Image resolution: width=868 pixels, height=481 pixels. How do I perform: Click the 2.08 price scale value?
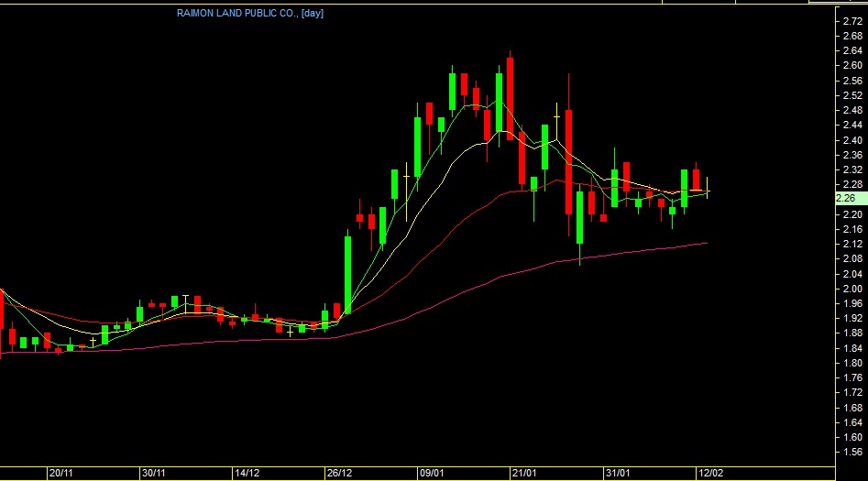[852, 258]
